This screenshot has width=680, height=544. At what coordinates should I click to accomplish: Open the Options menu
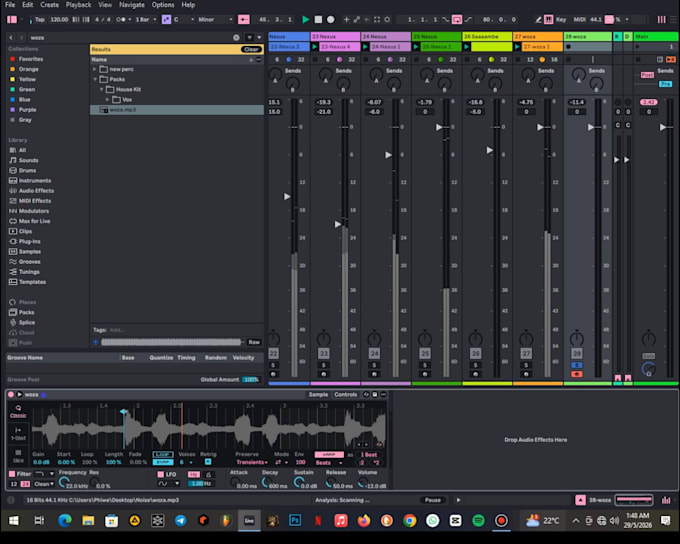click(x=163, y=5)
